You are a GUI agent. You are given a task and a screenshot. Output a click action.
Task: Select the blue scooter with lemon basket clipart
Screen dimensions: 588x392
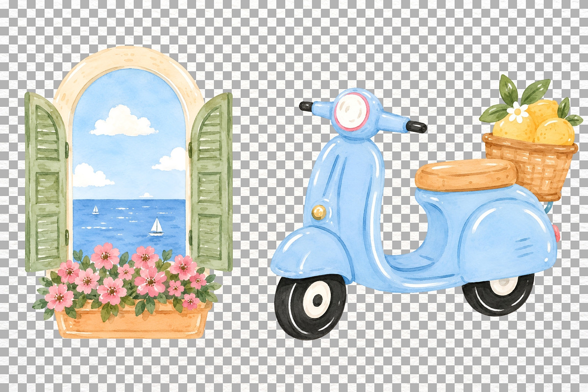click(x=426, y=207)
